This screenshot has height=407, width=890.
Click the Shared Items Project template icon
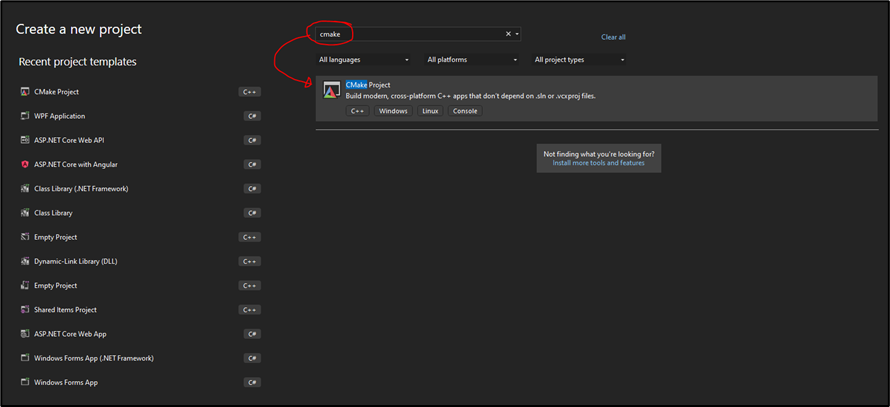click(24, 310)
